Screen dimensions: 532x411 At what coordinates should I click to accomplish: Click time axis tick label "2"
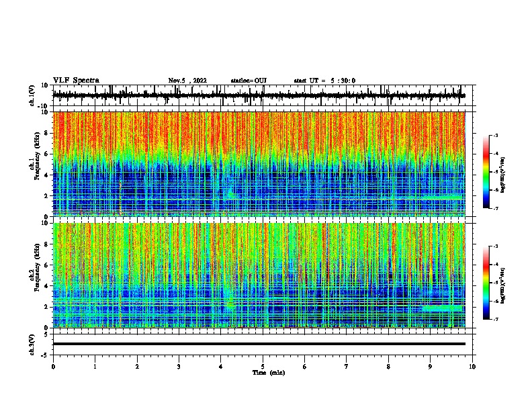(x=137, y=367)
